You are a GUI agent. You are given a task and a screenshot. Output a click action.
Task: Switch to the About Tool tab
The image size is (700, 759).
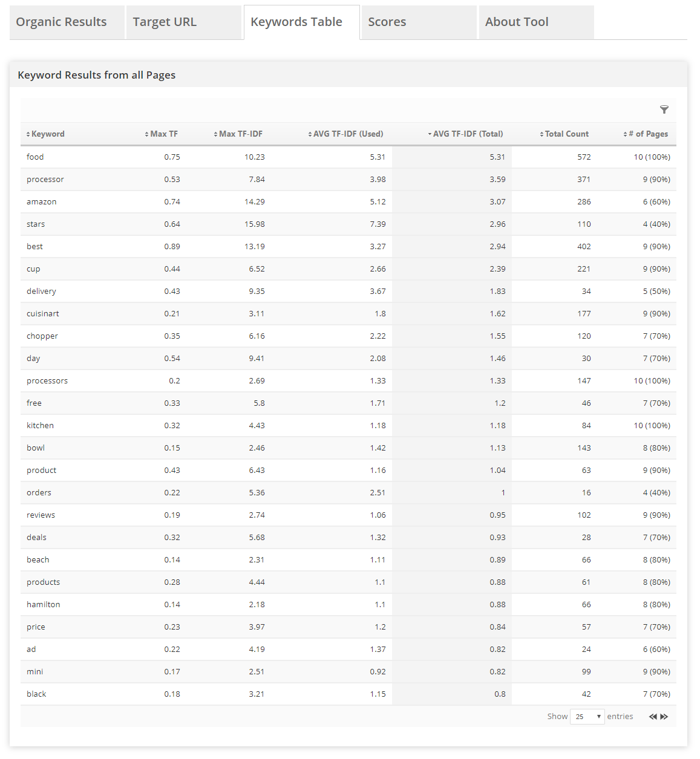click(x=517, y=22)
